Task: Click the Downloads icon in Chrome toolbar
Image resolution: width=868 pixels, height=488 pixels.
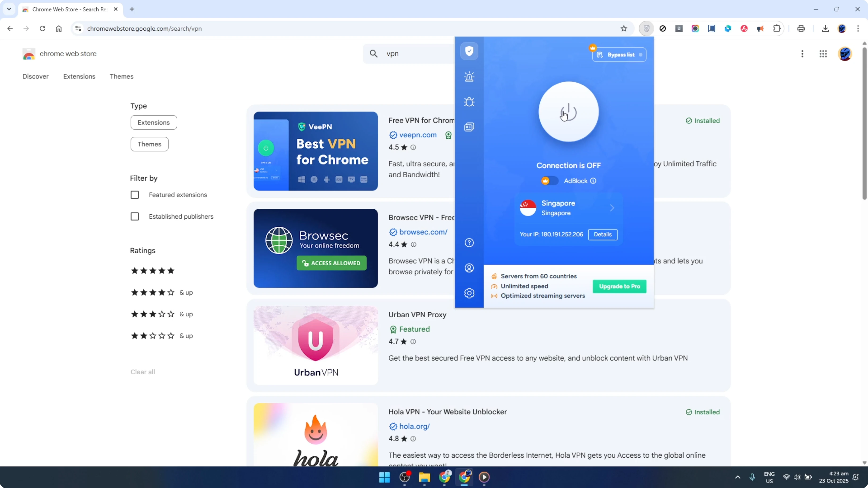Action: 825,29
